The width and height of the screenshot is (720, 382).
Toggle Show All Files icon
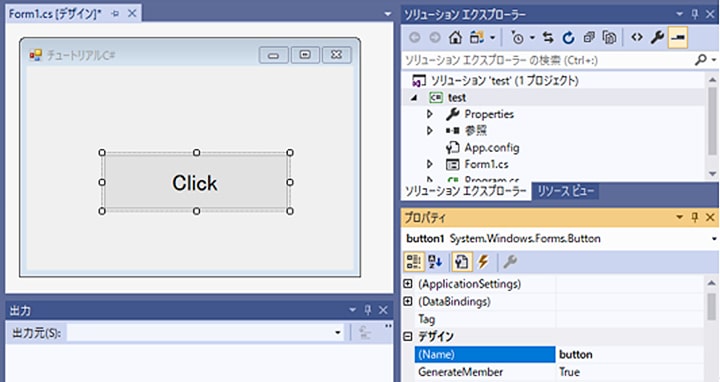tap(609, 38)
